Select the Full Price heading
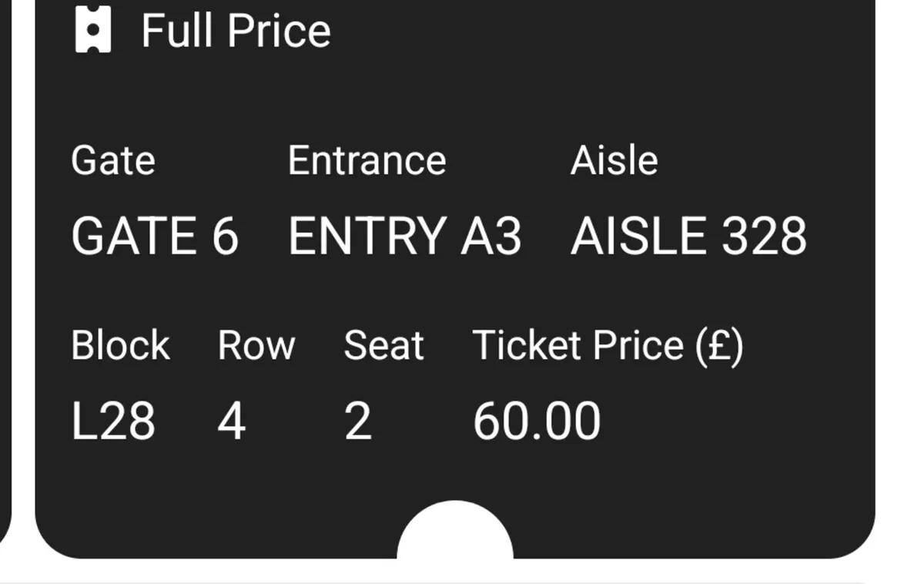The height and width of the screenshot is (584, 924). [x=236, y=32]
